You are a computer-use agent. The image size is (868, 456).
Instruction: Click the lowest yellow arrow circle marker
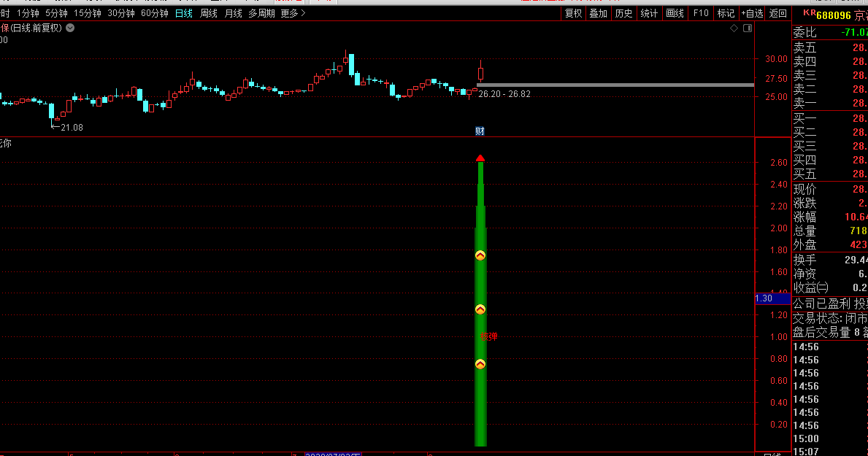(x=480, y=364)
